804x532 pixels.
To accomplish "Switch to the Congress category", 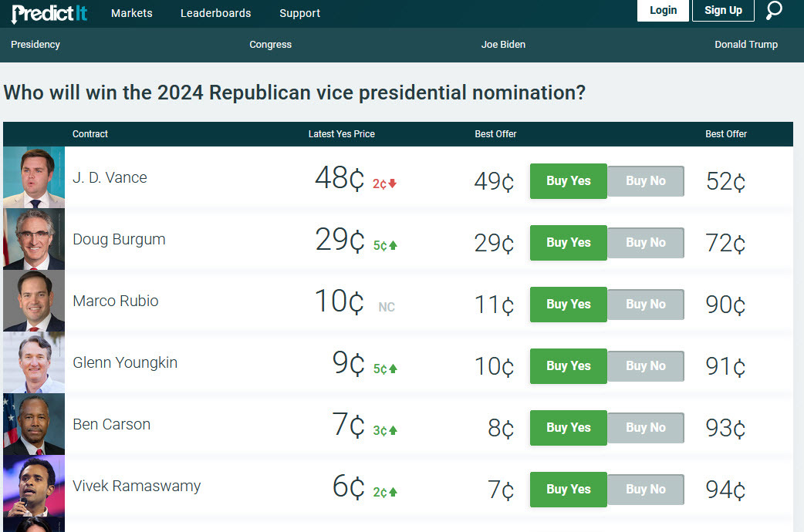I will click(x=270, y=45).
